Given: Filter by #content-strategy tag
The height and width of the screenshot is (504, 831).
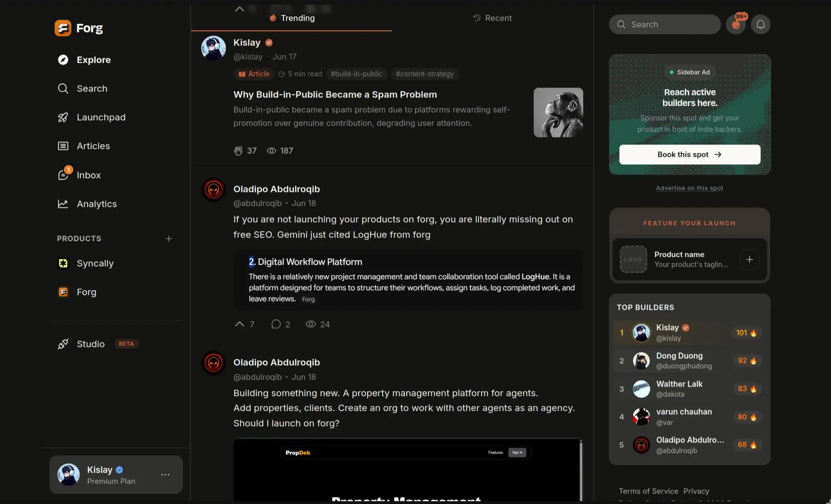Looking at the screenshot, I should click(x=425, y=74).
